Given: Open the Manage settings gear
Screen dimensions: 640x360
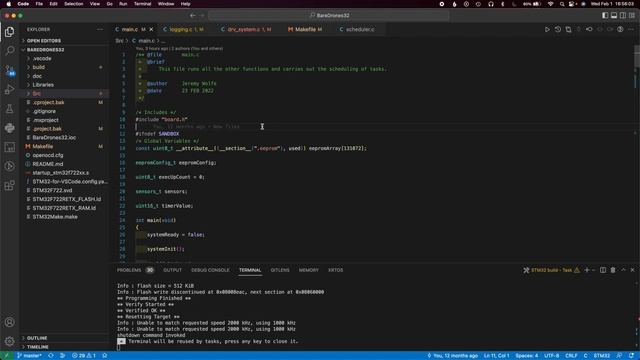Looking at the screenshot, I should [9, 341].
